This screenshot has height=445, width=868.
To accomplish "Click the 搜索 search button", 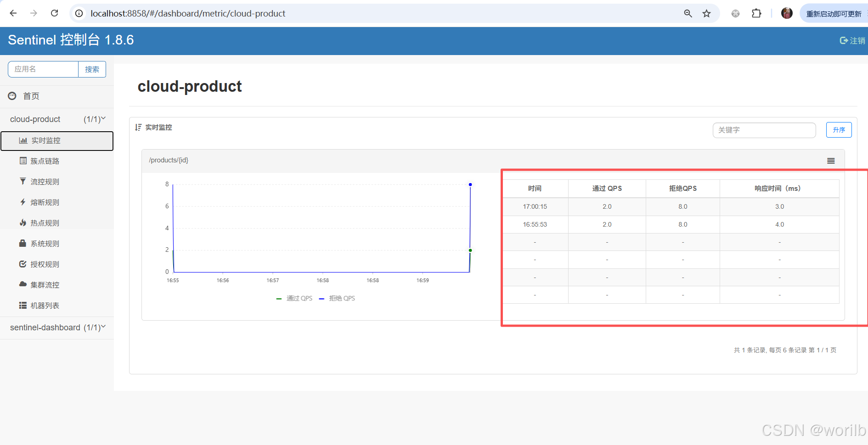I will (92, 69).
